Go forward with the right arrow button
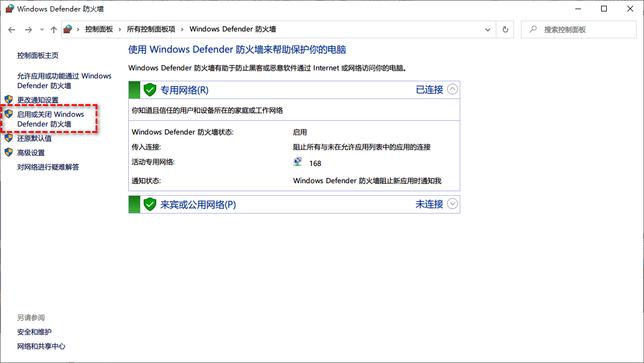The image size is (644, 363). click(29, 30)
